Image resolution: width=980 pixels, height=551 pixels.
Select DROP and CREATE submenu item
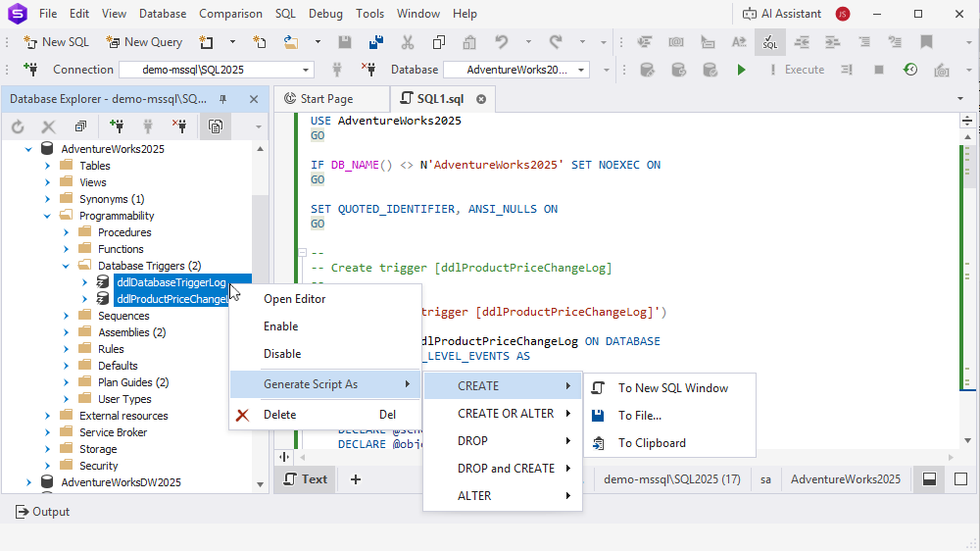pyautogui.click(x=503, y=469)
